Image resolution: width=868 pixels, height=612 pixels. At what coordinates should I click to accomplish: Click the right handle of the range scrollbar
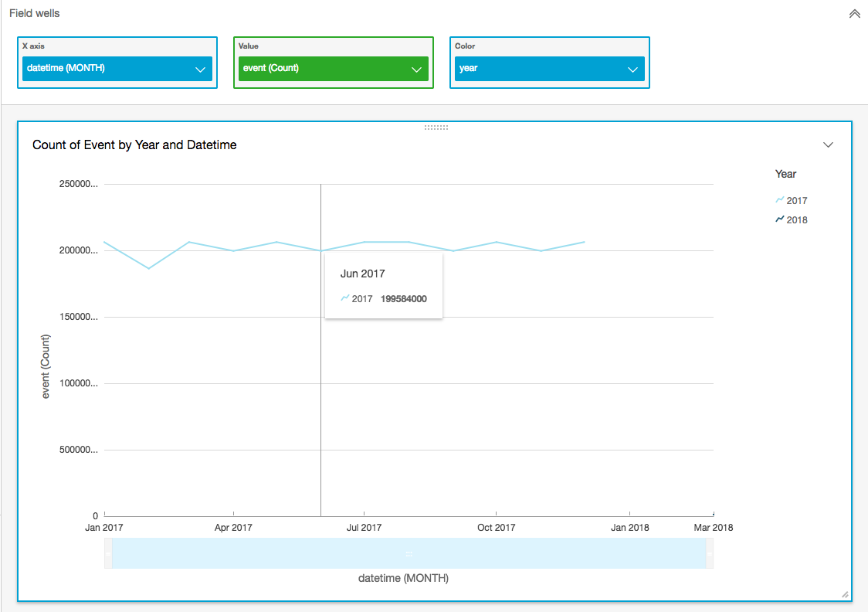pyautogui.click(x=710, y=553)
